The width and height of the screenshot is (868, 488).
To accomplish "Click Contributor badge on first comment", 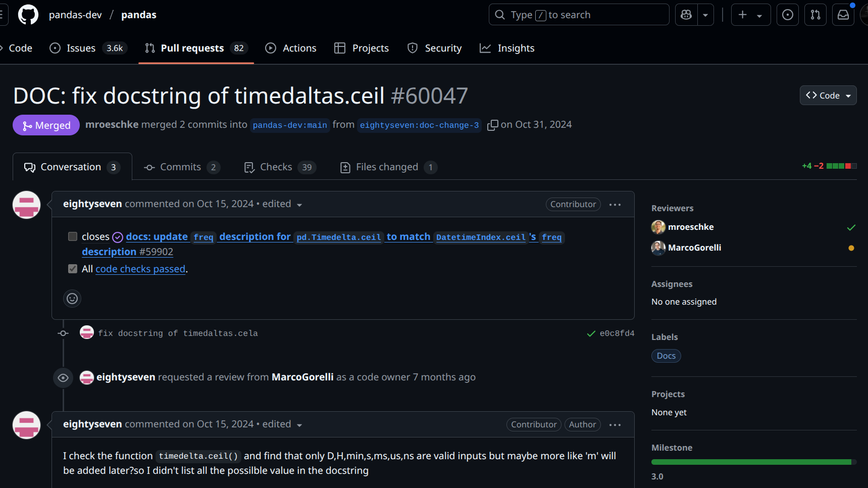I will (573, 204).
